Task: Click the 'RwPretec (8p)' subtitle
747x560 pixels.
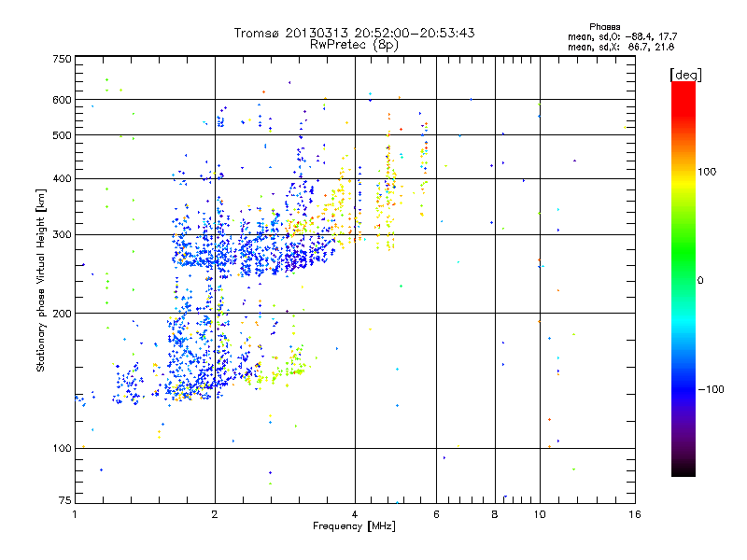Action: coord(354,45)
